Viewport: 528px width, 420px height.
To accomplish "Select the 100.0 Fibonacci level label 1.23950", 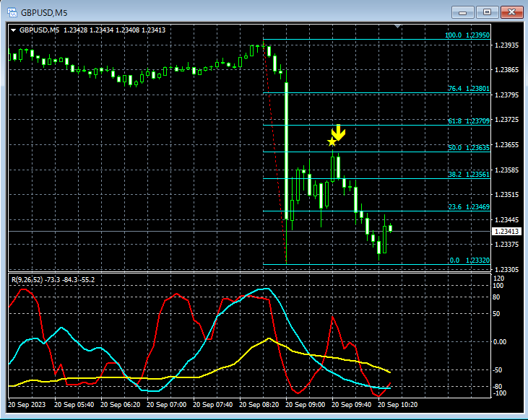I will 467,35.
